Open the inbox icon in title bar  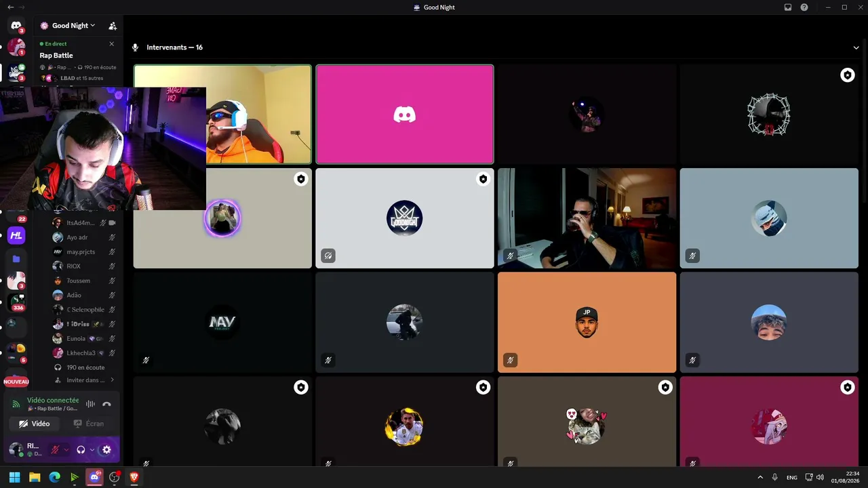click(x=788, y=7)
